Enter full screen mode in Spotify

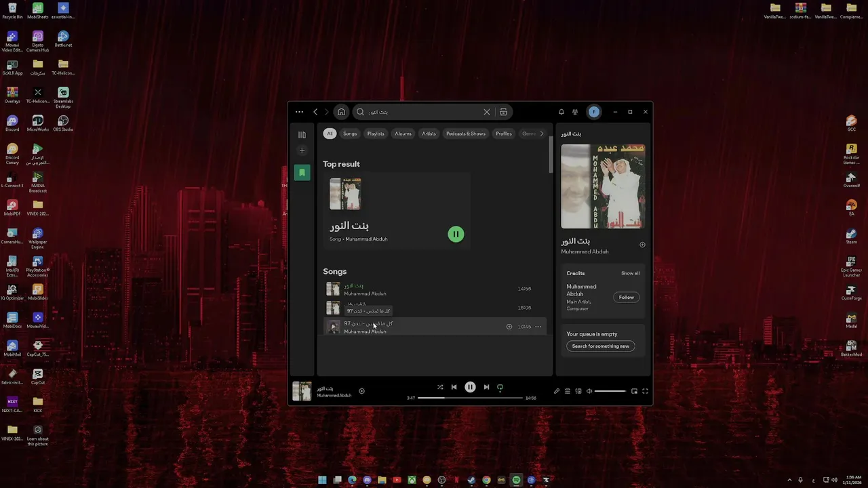tap(645, 391)
